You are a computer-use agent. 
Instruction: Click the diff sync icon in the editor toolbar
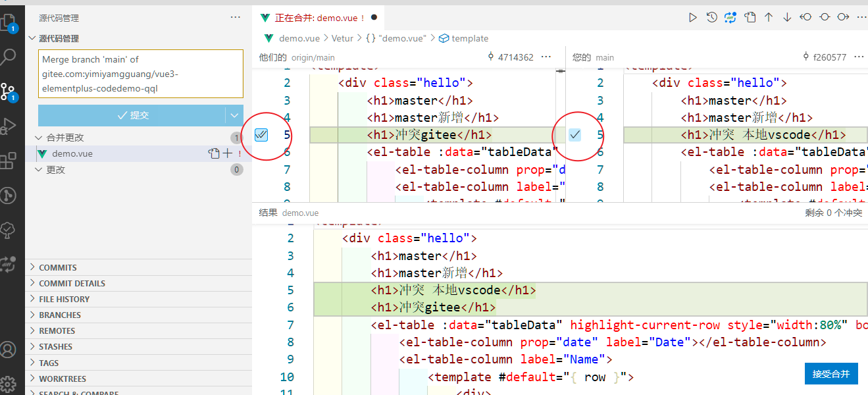pyautogui.click(x=730, y=18)
